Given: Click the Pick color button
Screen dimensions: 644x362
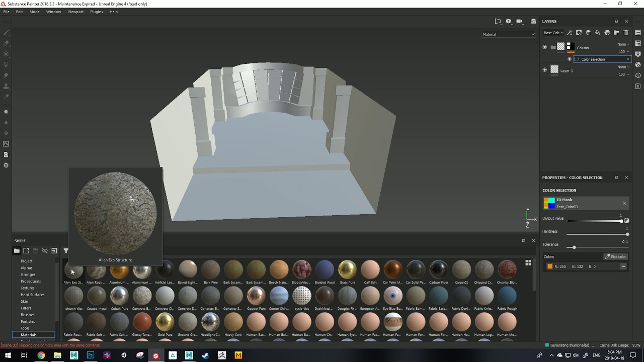Looking at the screenshot, I should coord(615,257).
